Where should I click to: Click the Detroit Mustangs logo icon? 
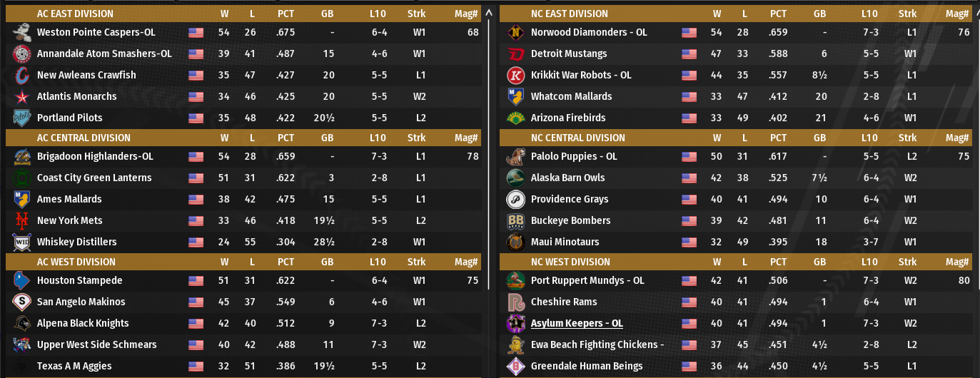(x=515, y=53)
